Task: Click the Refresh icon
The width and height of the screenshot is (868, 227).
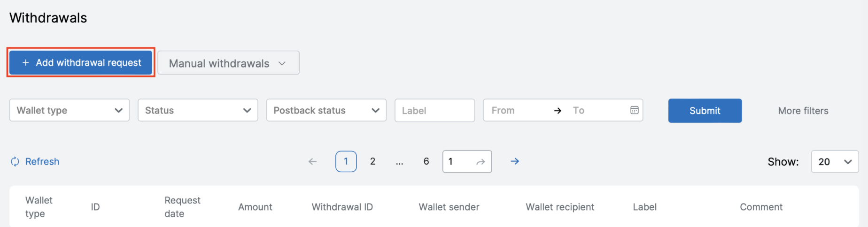Action: (15, 162)
